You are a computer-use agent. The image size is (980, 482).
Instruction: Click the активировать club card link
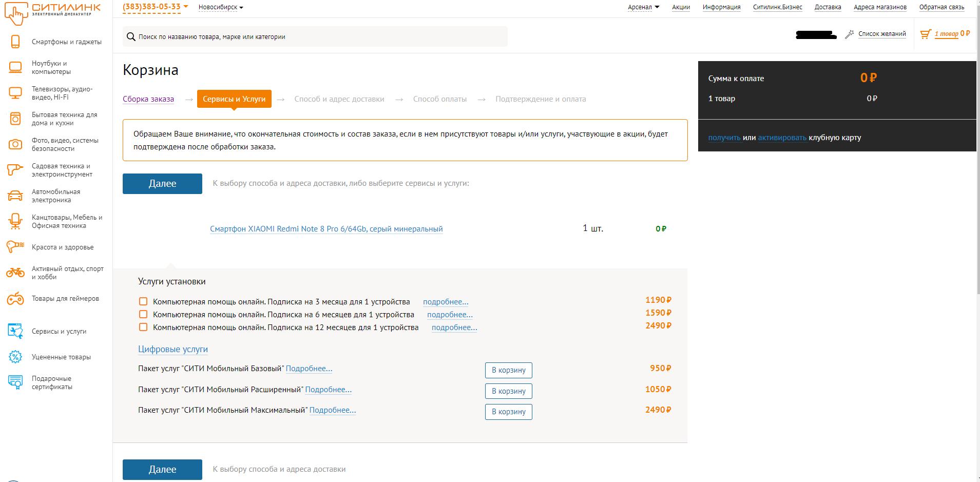click(782, 138)
